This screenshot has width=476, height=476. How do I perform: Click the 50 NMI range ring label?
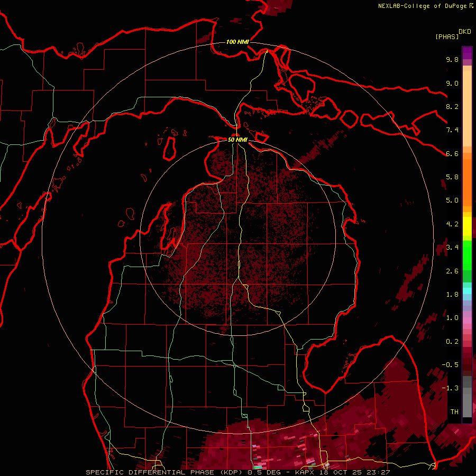(x=237, y=140)
